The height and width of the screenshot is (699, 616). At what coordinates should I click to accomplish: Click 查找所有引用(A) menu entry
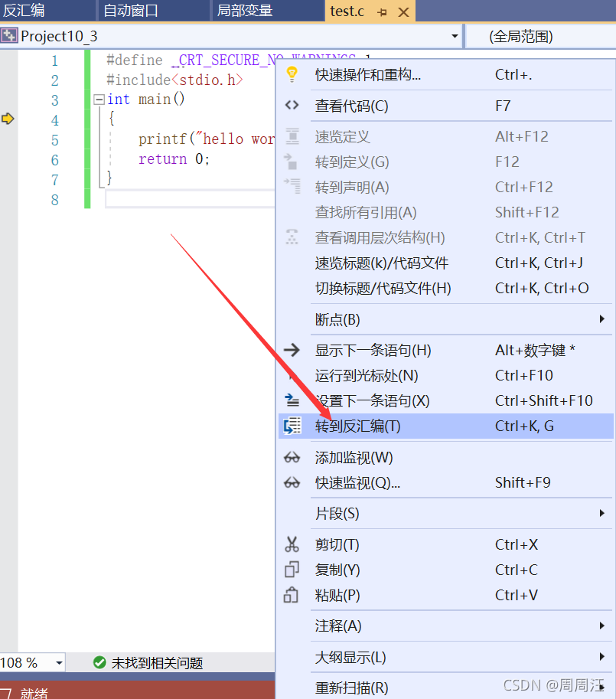point(445,212)
